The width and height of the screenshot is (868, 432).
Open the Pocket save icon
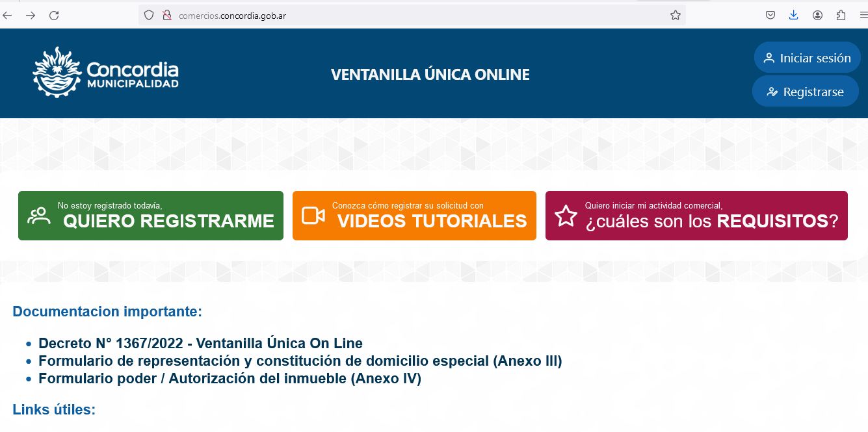770,16
